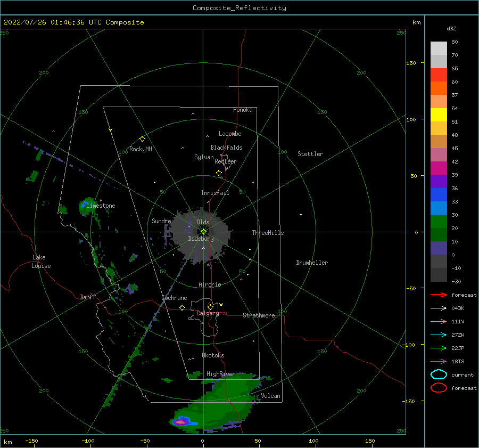Screen dimensions: 479x448
Task: Click the cyan 27ZW arrow icon
Action: [x=439, y=335]
